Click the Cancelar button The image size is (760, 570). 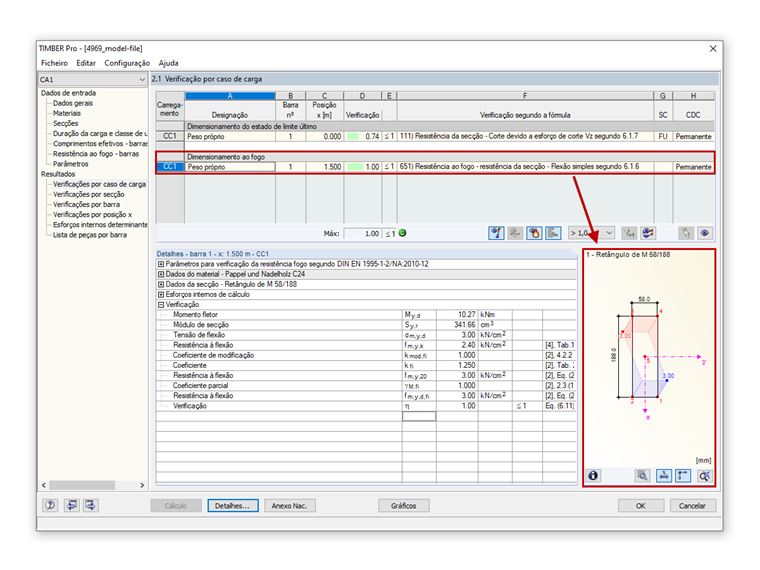[692, 506]
